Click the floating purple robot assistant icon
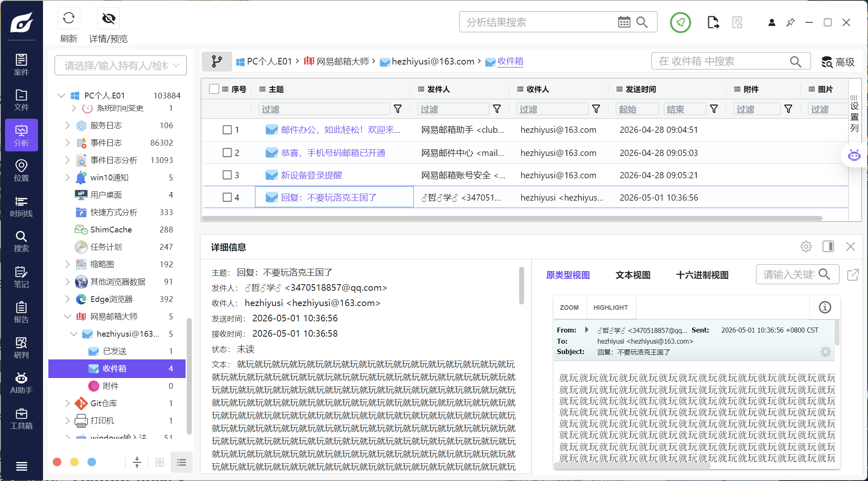 pyautogui.click(x=854, y=156)
